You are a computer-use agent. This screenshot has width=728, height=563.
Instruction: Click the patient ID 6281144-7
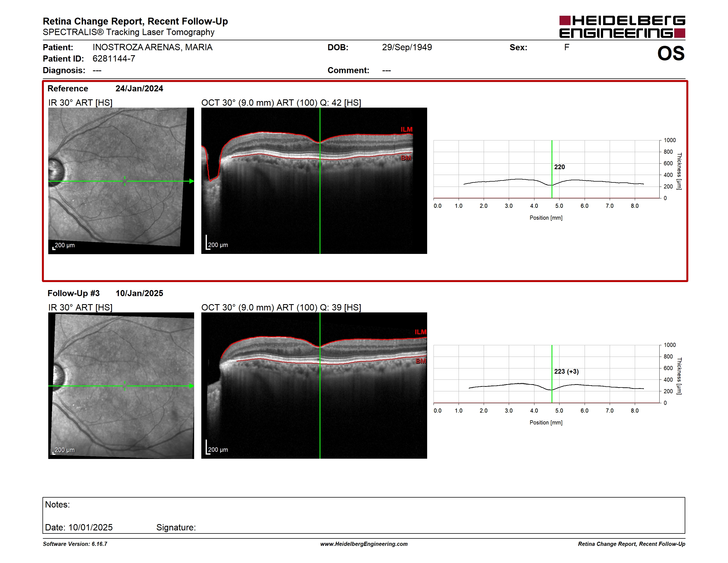click(x=114, y=59)
